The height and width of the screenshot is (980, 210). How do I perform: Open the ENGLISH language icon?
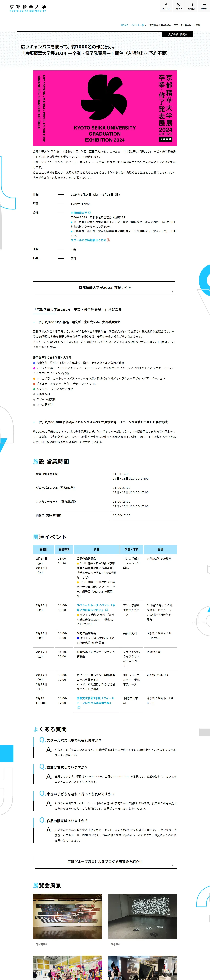pyautogui.click(x=166, y=6)
